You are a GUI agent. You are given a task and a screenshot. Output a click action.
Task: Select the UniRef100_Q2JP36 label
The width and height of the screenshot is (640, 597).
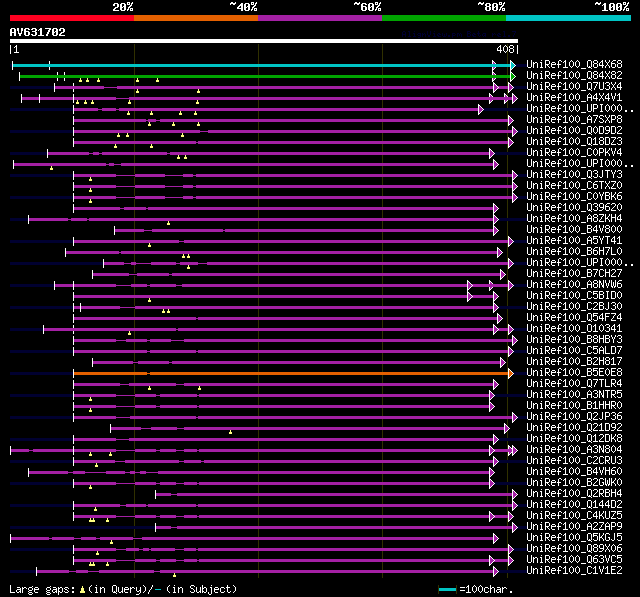574,417
